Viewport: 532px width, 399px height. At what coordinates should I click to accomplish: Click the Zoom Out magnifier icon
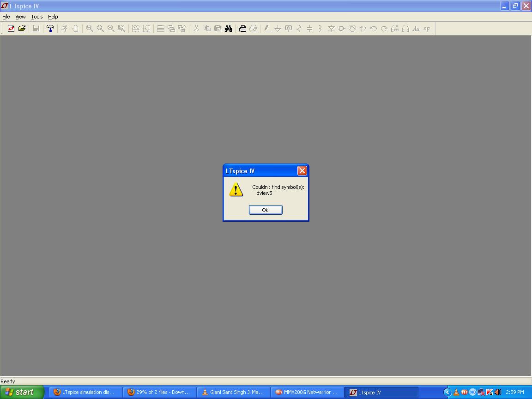(x=111, y=29)
